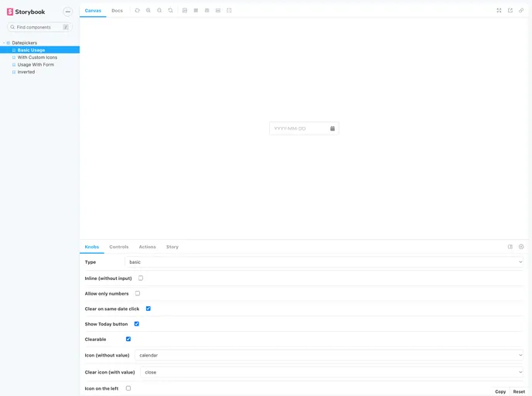This screenshot has height=396, width=532.
Task: Open the Actions tab
Action: point(147,247)
